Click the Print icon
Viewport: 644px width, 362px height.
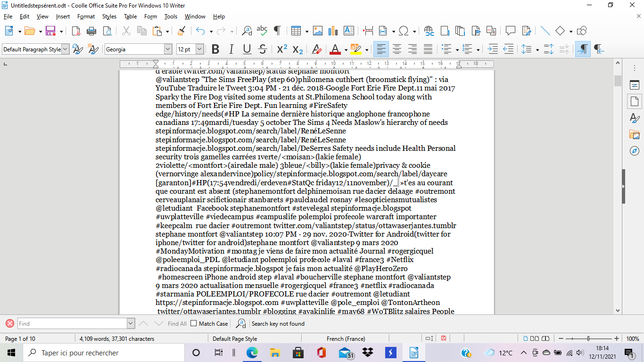[x=91, y=31]
